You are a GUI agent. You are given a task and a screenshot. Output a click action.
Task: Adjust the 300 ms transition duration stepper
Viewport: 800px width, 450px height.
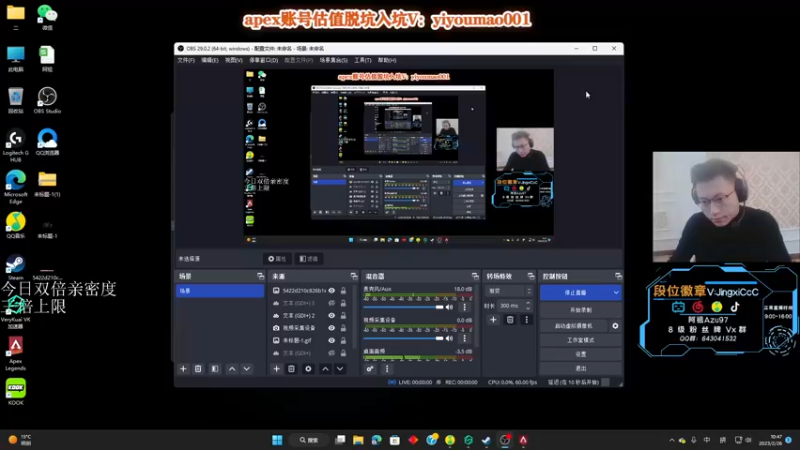pyautogui.click(x=528, y=306)
